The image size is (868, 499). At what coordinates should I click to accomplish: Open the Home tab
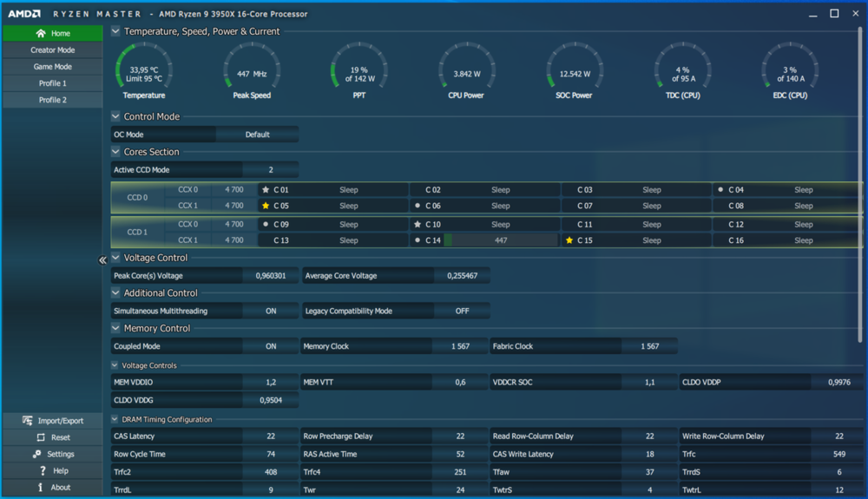[53, 33]
